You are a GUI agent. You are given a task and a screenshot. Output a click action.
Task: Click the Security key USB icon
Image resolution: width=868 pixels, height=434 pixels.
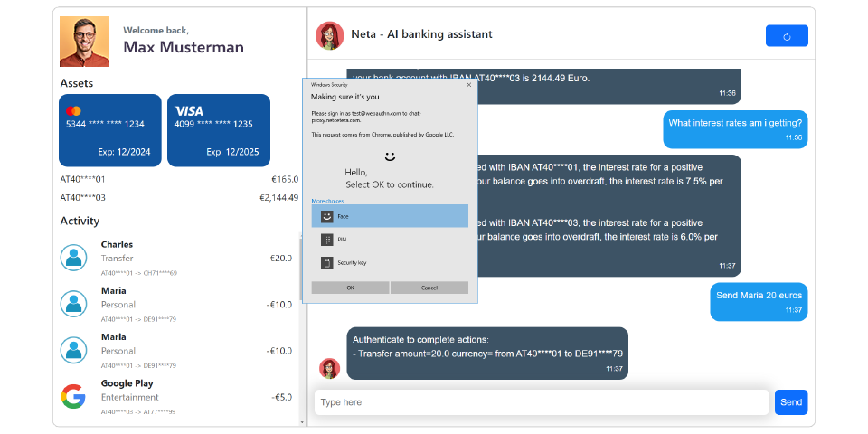pyautogui.click(x=326, y=262)
